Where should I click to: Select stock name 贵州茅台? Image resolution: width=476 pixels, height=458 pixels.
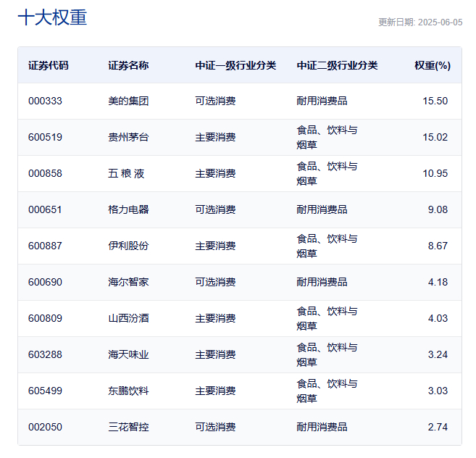click(x=128, y=137)
